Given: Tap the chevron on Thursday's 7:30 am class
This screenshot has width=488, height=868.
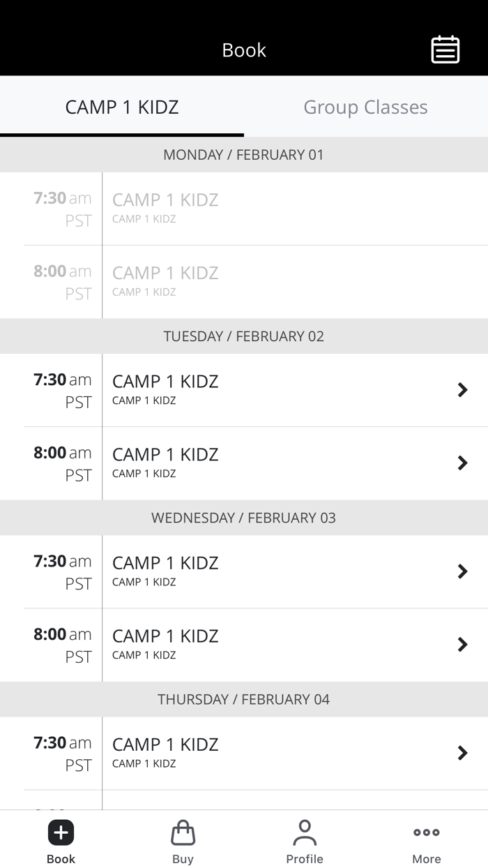Looking at the screenshot, I should click(x=462, y=753).
